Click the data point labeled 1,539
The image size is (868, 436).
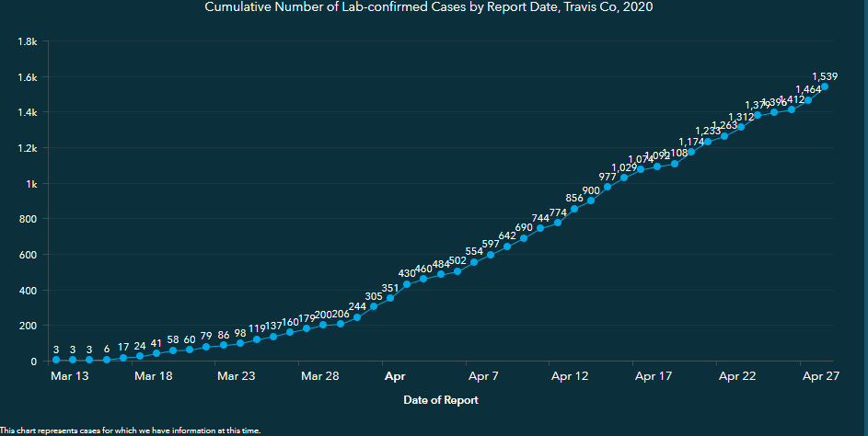(825, 86)
